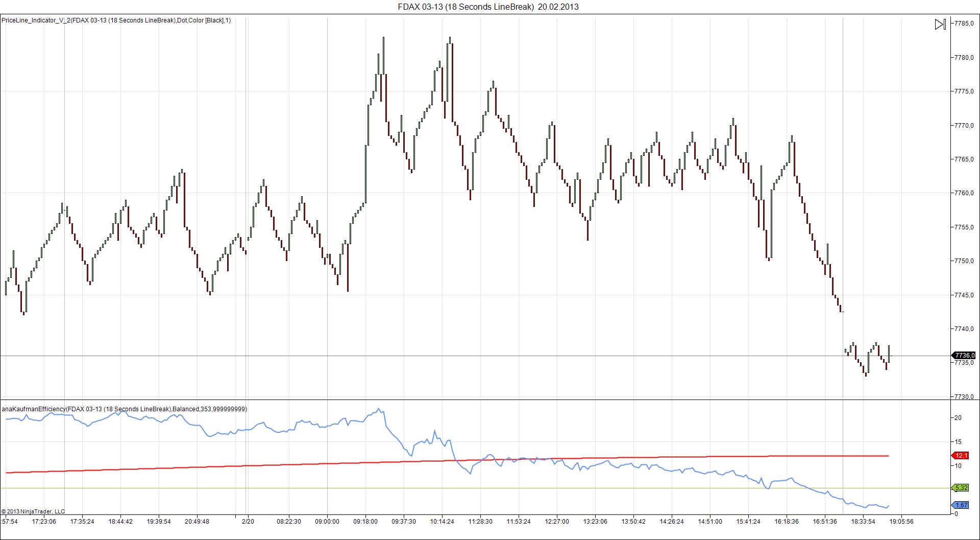Image resolution: width=980 pixels, height=540 pixels.
Task: Select the red 12,1 indicator value marker
Action: click(x=961, y=456)
